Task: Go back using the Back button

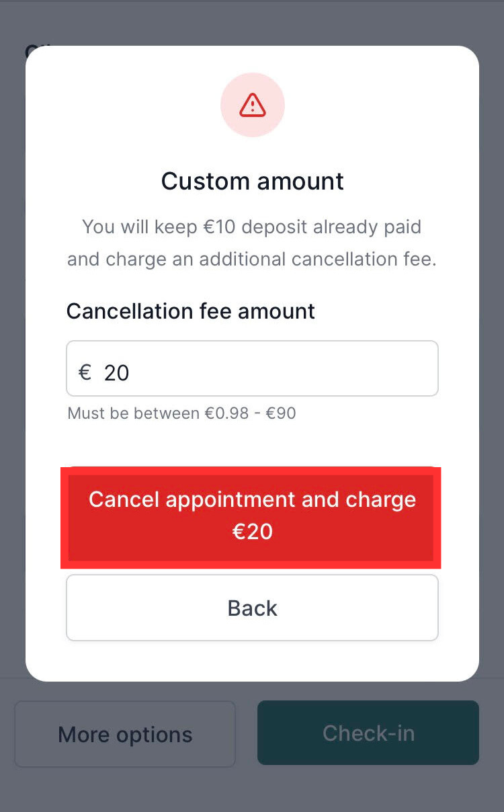Action: [x=252, y=608]
